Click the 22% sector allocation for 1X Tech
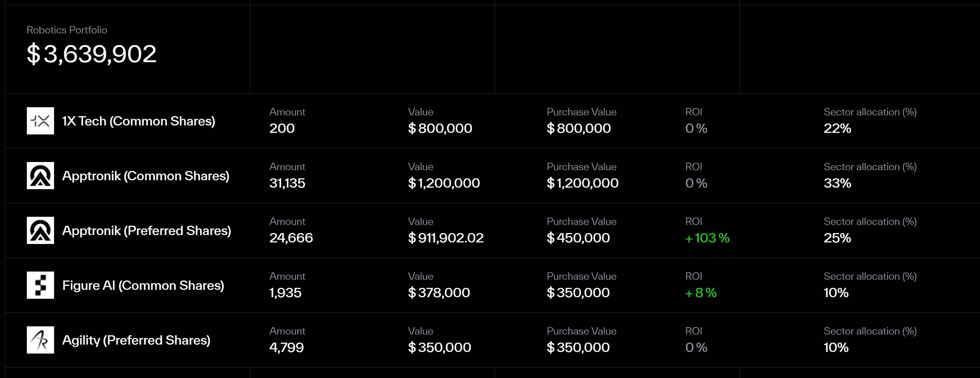Screen dimensions: 980x378 point(837,128)
